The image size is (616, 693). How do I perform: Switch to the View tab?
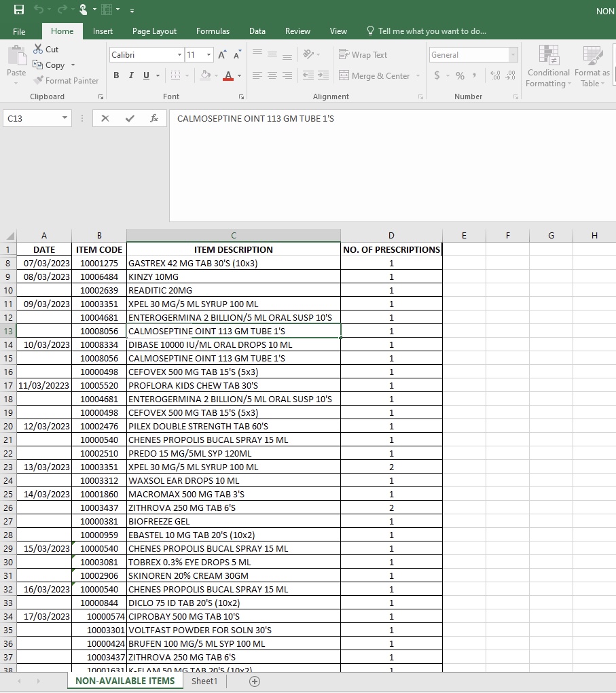point(338,31)
